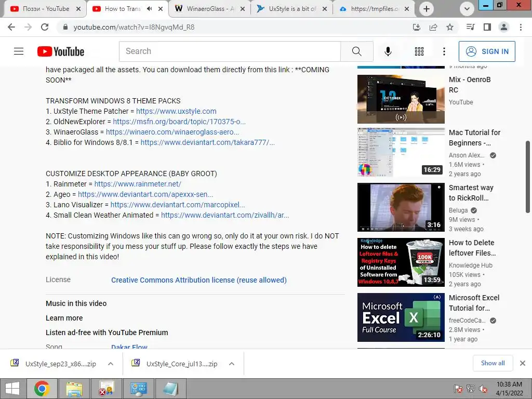Click the muted volume tray icon
This screenshot has height=399, width=532.
pyautogui.click(x=483, y=389)
